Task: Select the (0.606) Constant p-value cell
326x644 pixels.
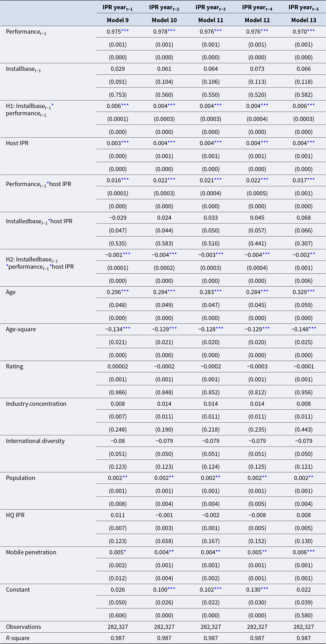Action: point(118,615)
